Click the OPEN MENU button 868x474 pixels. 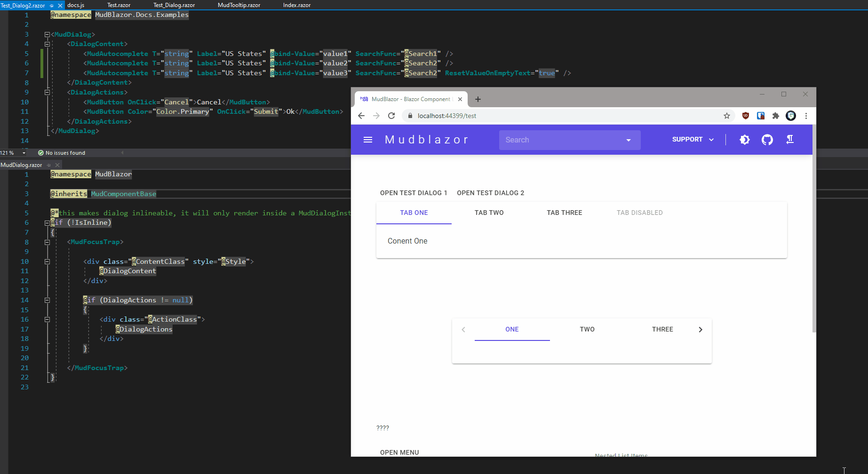point(399,452)
